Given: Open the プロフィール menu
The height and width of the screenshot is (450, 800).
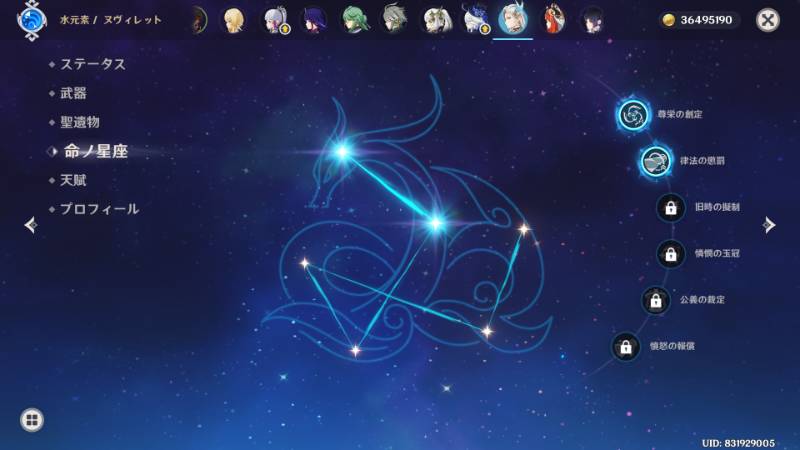Looking at the screenshot, I should 99,209.
